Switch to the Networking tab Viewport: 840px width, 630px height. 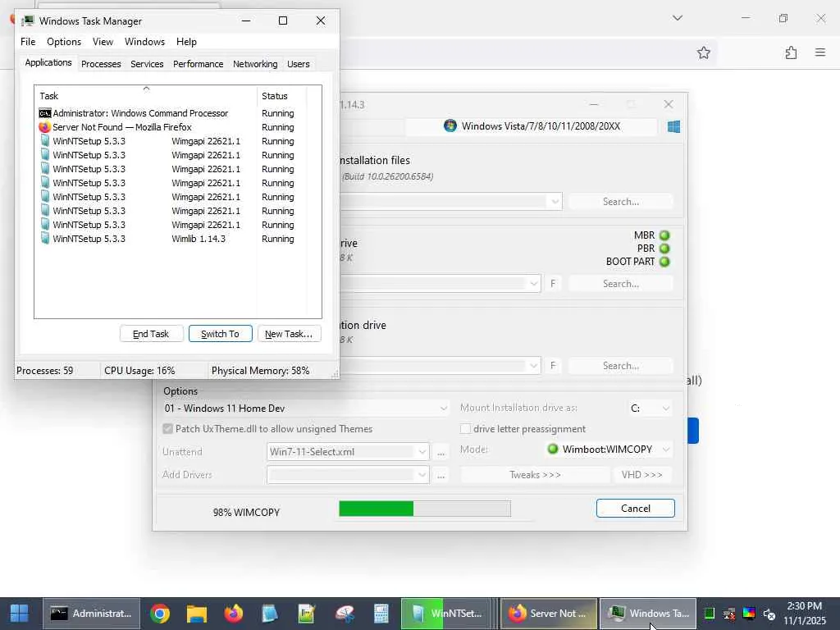255,64
